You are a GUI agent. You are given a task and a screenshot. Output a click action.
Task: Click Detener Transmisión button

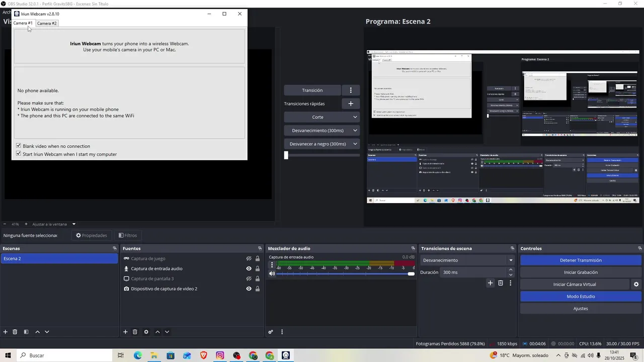581,260
